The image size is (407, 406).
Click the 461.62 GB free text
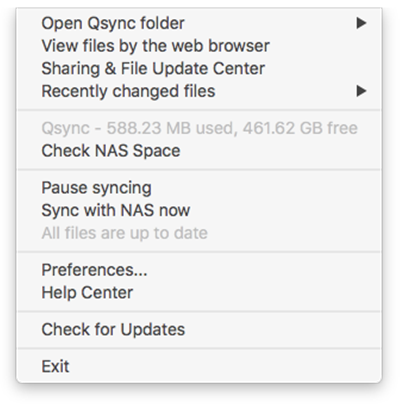[x=300, y=128]
